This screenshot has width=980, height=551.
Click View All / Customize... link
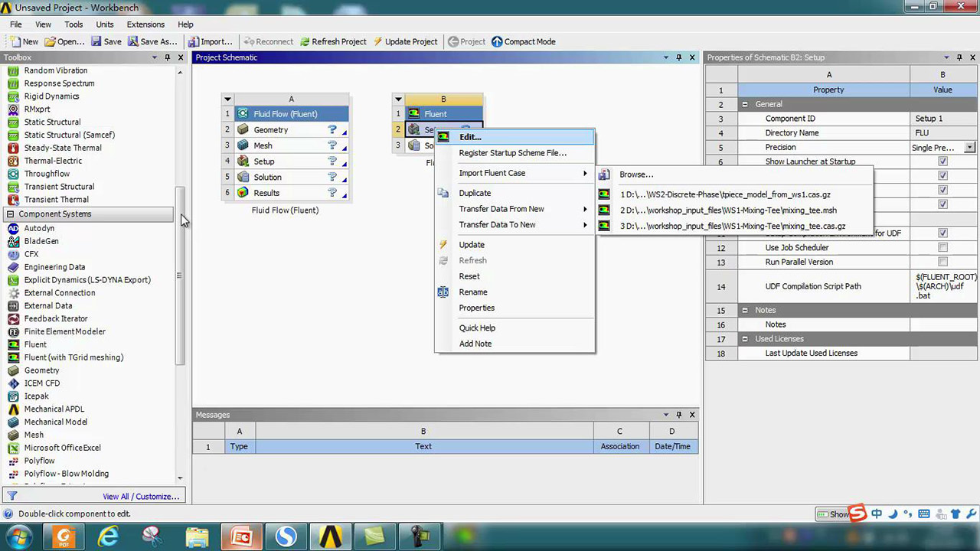[141, 497]
